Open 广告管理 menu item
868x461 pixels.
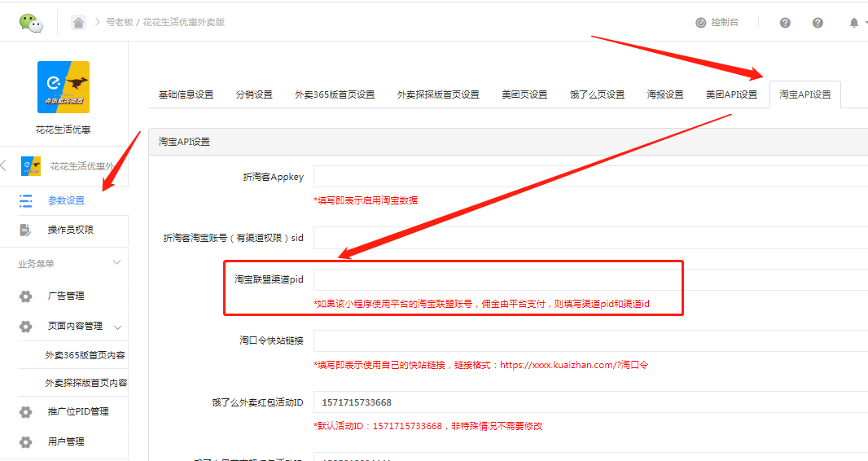[x=67, y=296]
